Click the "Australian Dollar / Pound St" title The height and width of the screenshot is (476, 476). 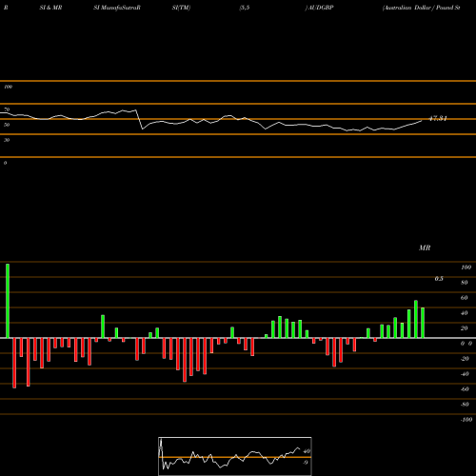pos(422,8)
